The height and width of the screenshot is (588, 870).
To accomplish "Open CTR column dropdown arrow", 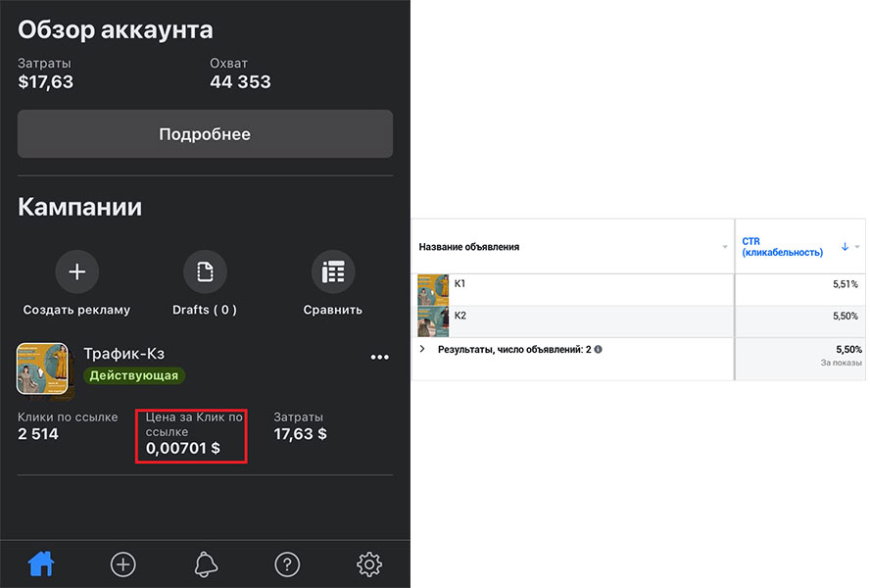I will (857, 247).
